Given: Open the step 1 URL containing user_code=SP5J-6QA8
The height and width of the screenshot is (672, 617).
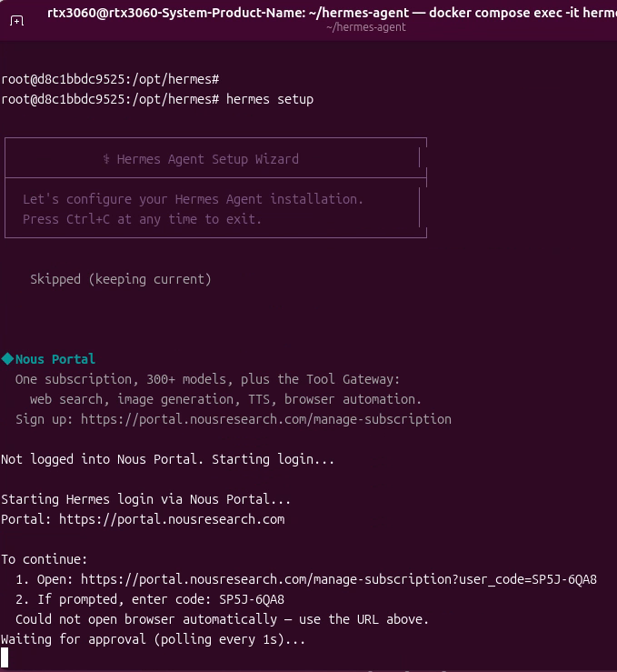Looking at the screenshot, I should click(339, 580).
